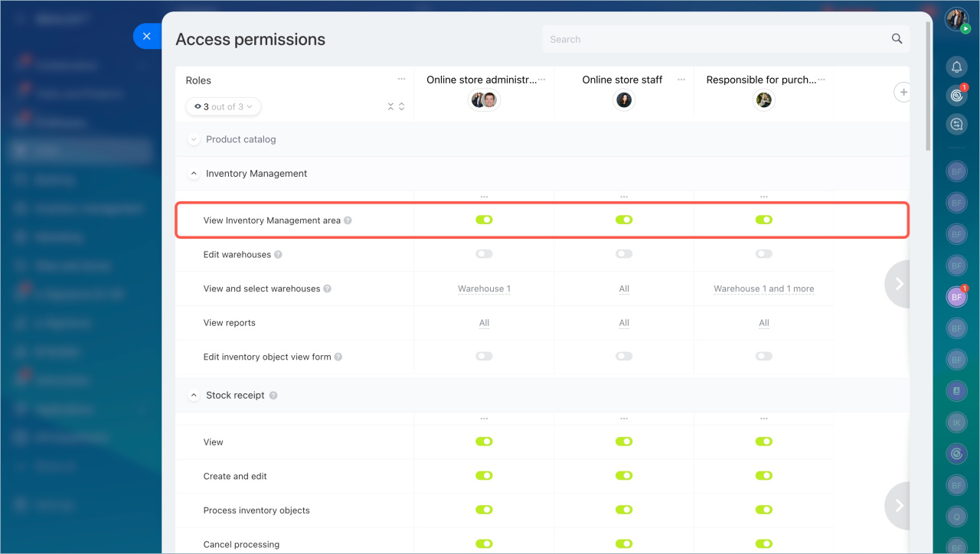Click the Online store staff role title
Viewport: 980px width, 554px height.
pyautogui.click(x=622, y=80)
